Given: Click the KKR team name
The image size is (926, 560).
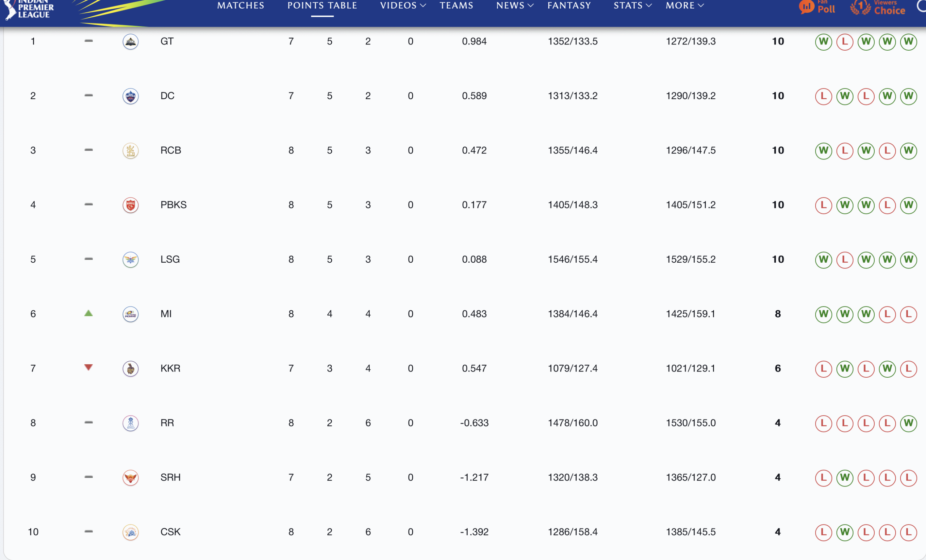Looking at the screenshot, I should 170,368.
